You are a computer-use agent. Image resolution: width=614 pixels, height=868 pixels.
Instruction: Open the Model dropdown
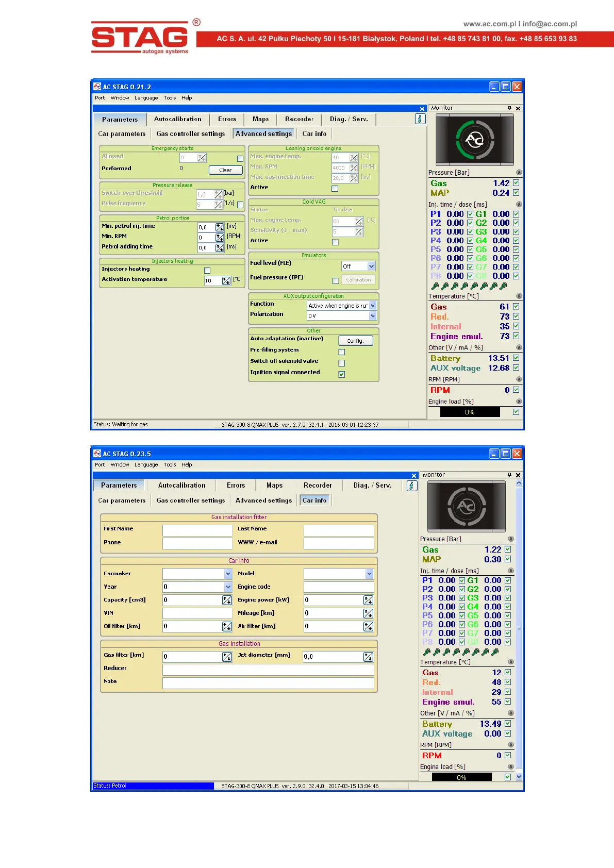click(x=369, y=574)
